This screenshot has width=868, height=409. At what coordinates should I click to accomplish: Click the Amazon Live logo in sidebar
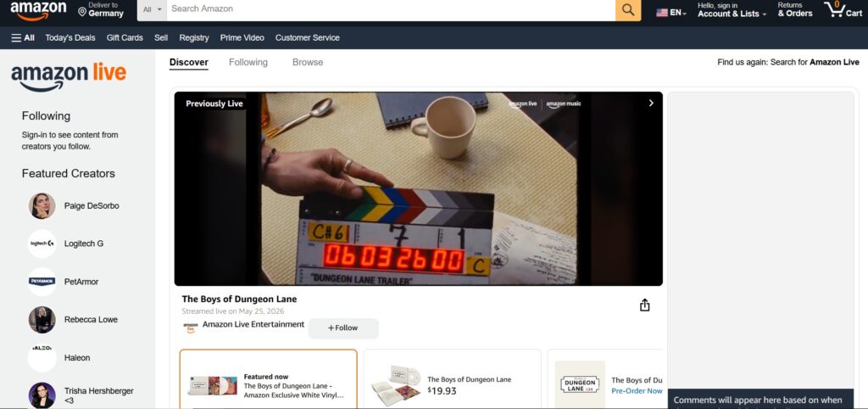click(x=69, y=76)
